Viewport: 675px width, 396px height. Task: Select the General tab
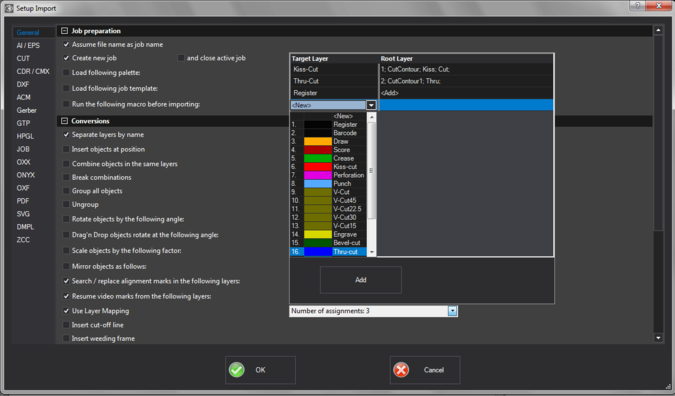click(x=28, y=32)
